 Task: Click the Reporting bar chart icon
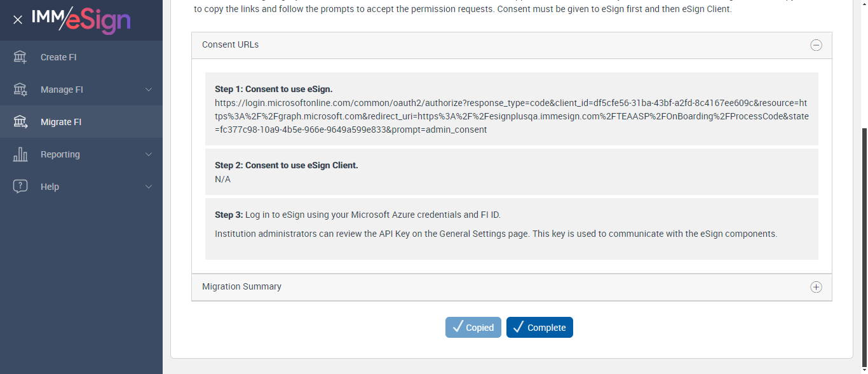click(x=20, y=154)
